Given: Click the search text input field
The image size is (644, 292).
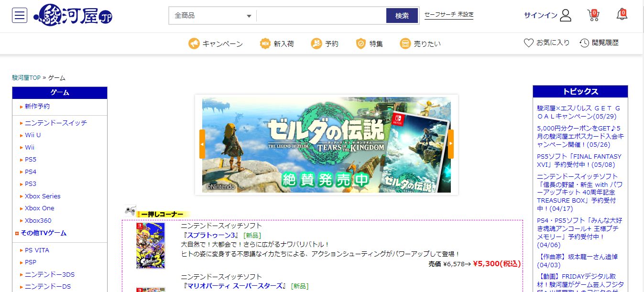Looking at the screenshot, I should point(321,16).
